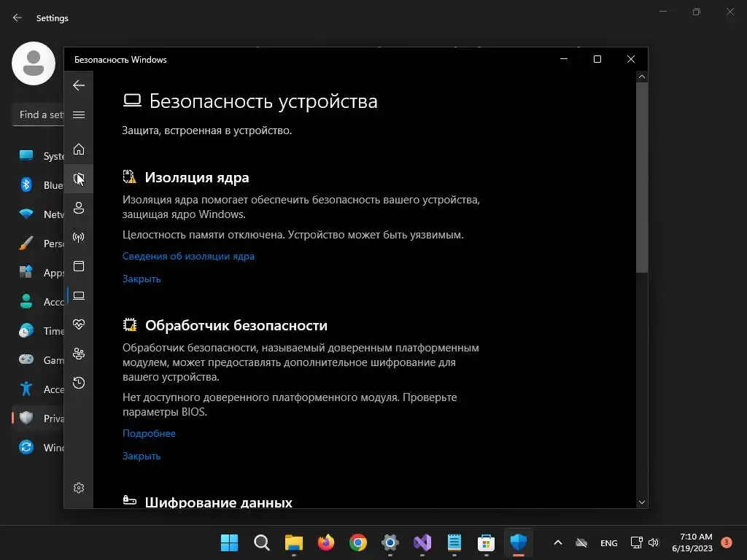Click the laptop icon beside Безопасность устройства

pos(132,101)
